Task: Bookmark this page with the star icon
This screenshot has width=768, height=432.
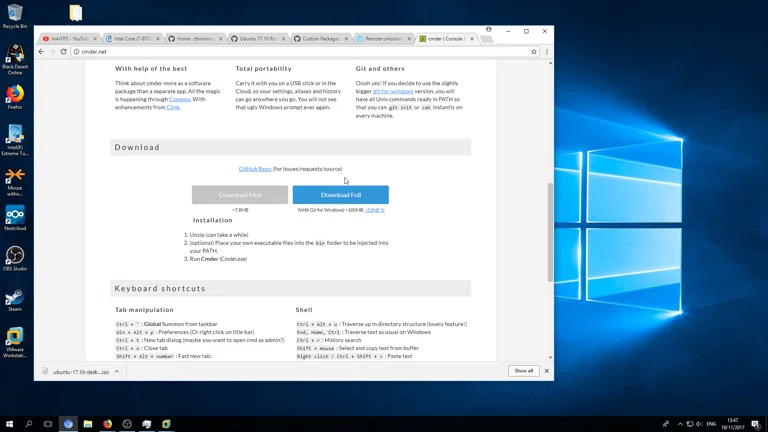Action: click(534, 51)
